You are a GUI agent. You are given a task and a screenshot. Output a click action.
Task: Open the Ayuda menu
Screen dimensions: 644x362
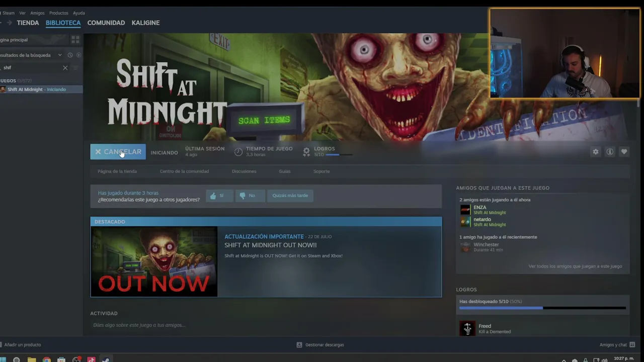click(x=78, y=13)
